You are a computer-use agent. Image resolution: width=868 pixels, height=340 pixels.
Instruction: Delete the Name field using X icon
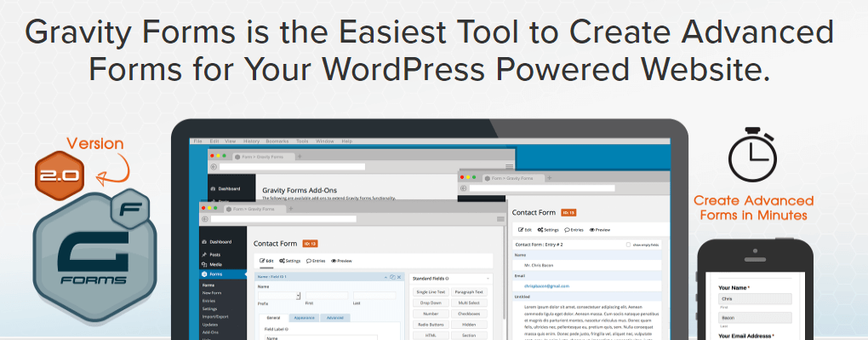[398, 276]
